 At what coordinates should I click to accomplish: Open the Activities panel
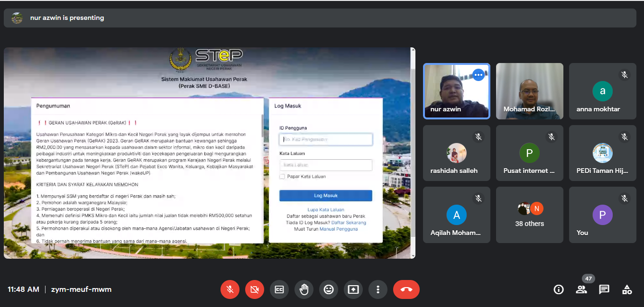coord(627,289)
